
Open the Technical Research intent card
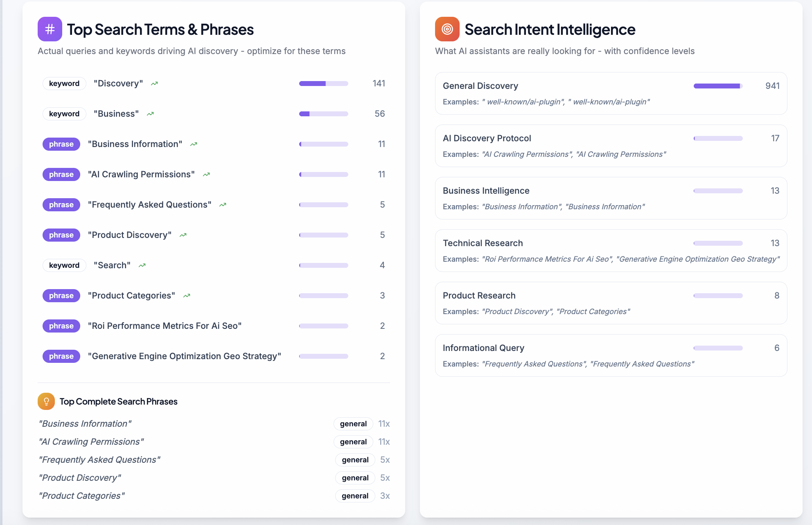point(611,251)
